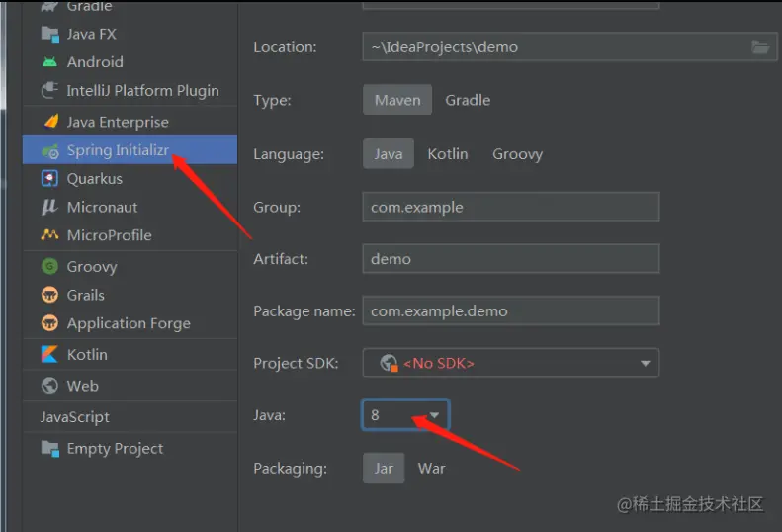Click the Grails icon
Image resolution: width=782 pixels, height=532 pixels.
click(x=49, y=295)
